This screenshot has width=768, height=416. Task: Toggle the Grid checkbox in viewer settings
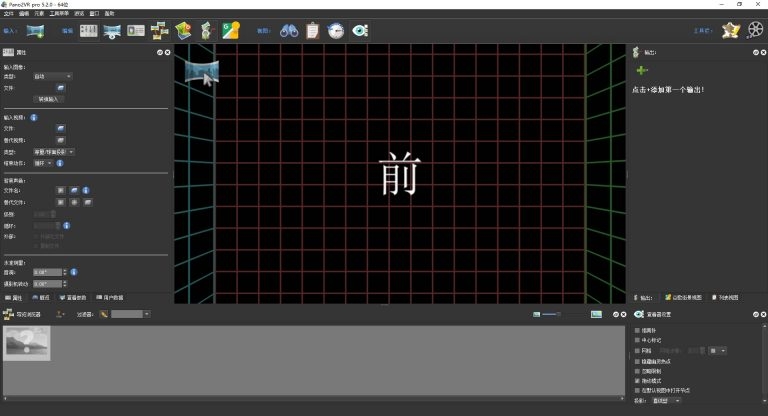(x=637, y=351)
